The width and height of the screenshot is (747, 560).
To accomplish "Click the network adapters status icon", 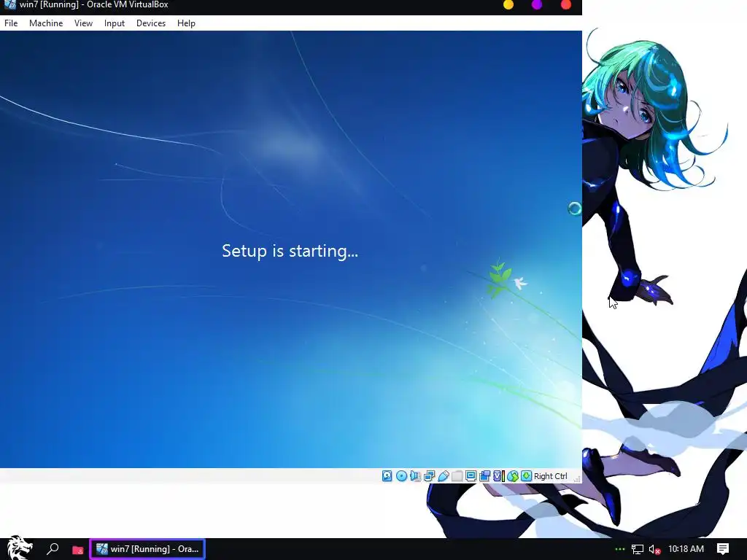I will tap(429, 475).
